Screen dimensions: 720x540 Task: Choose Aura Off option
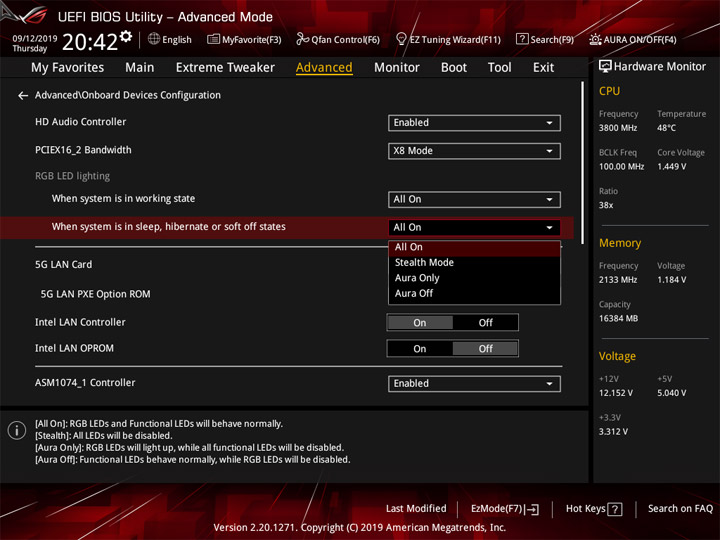(x=474, y=293)
